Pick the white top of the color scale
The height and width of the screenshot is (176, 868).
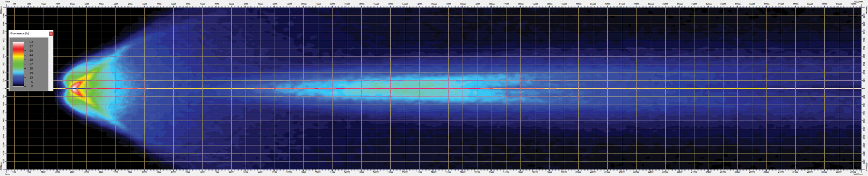pyautogui.click(x=18, y=43)
